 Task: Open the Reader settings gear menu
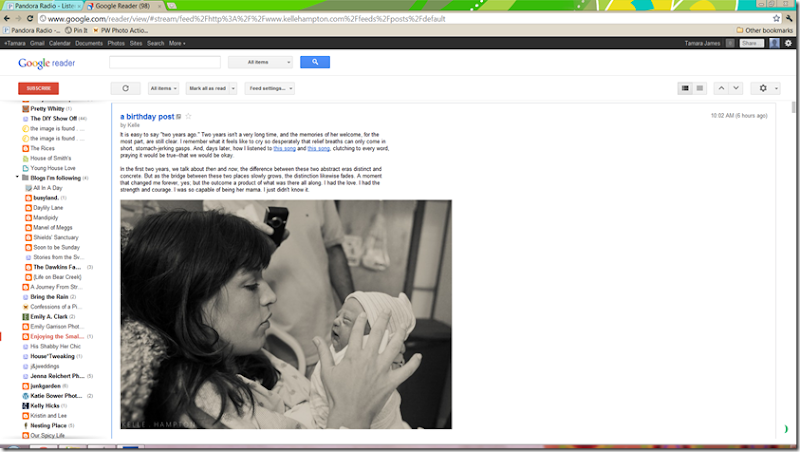[766, 88]
